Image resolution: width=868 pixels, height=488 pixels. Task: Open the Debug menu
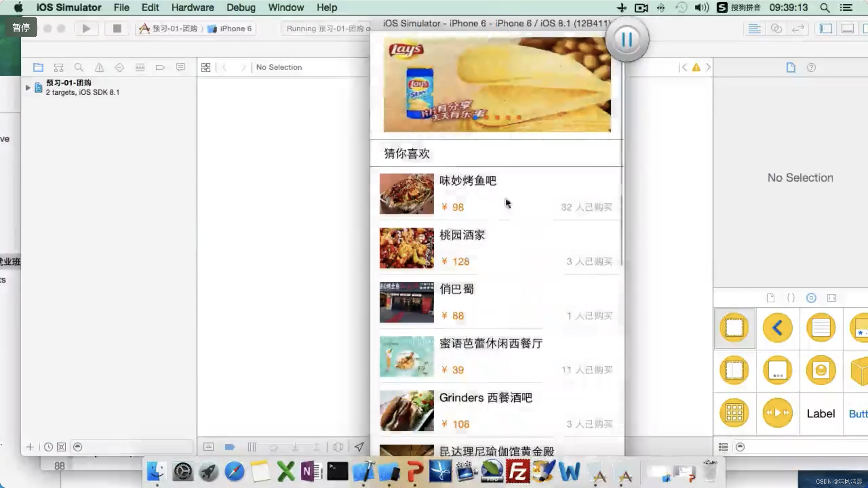[x=241, y=7]
